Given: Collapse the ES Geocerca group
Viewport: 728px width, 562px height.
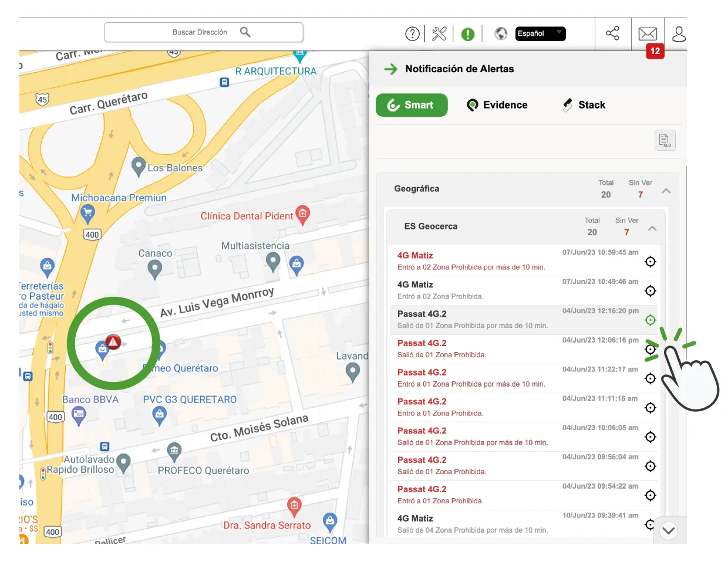Looking at the screenshot, I should (x=652, y=228).
